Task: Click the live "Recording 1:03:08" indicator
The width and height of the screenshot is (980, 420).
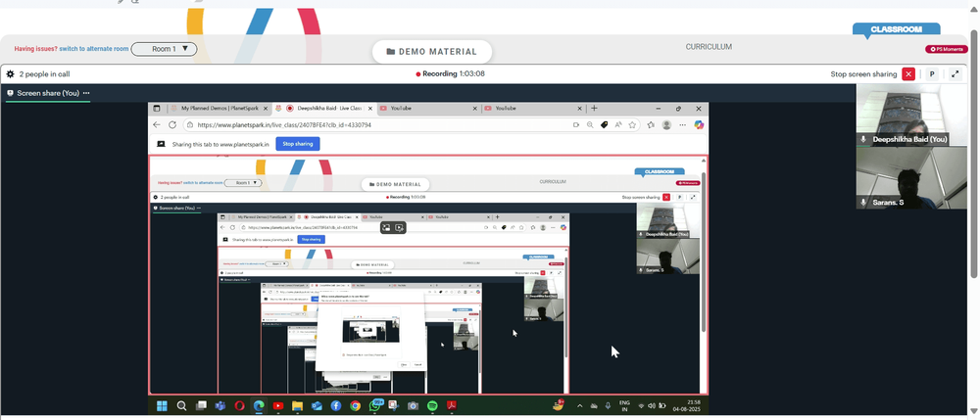Action: coord(450,73)
